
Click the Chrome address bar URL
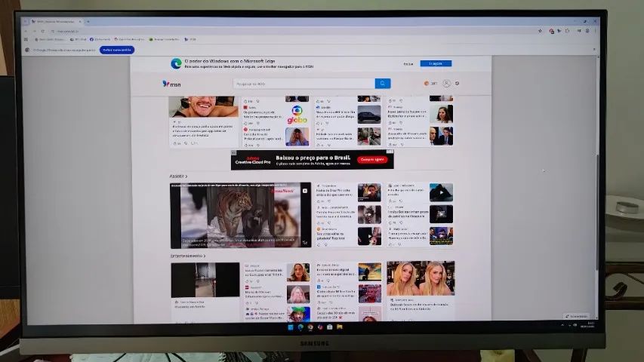pos(68,31)
